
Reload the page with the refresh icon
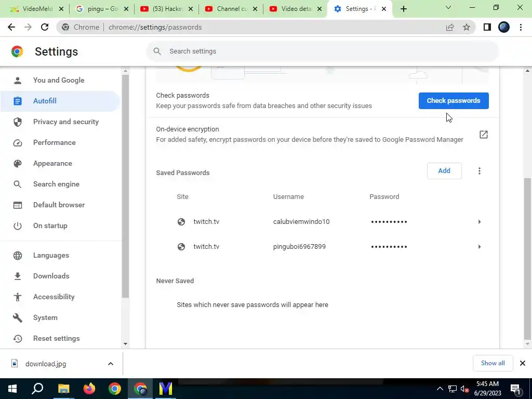(x=45, y=27)
